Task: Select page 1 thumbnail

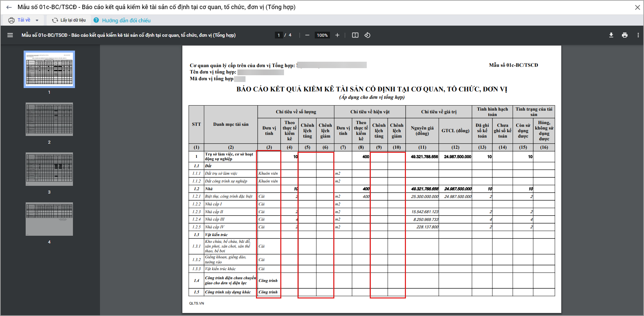Action: point(49,69)
